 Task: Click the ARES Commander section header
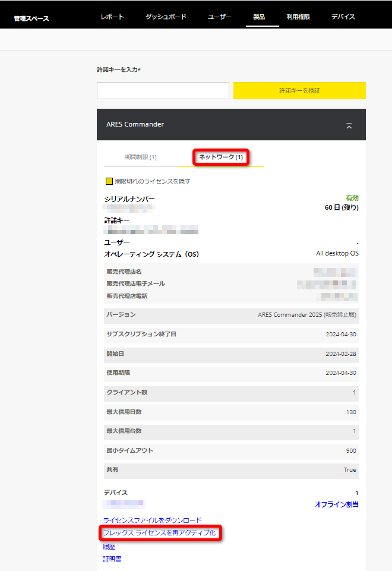pos(231,124)
